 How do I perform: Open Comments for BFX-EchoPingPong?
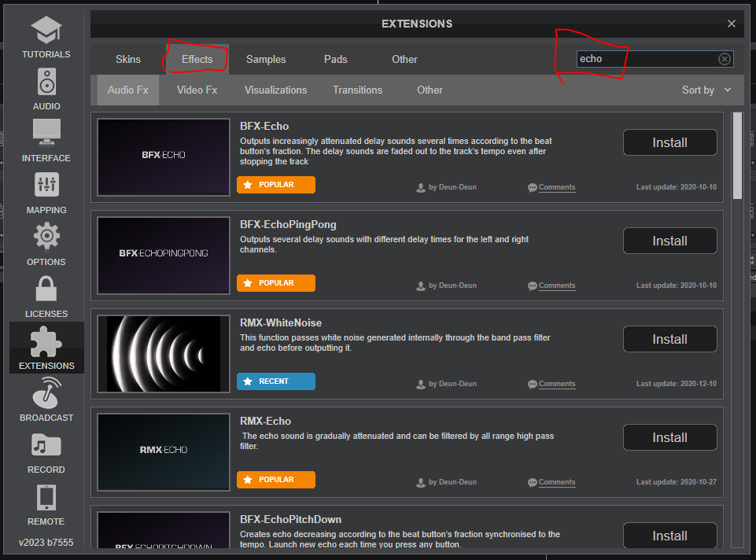(557, 286)
